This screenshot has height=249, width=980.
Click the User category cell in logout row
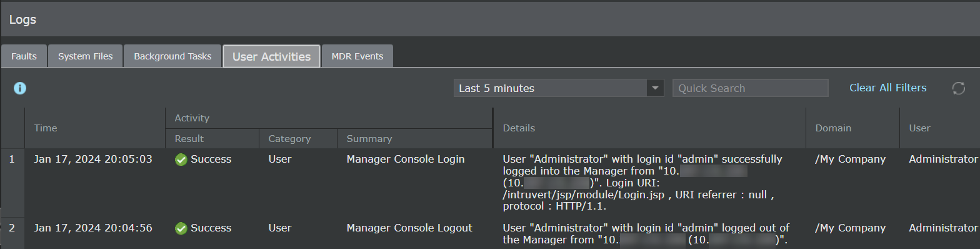(x=279, y=228)
